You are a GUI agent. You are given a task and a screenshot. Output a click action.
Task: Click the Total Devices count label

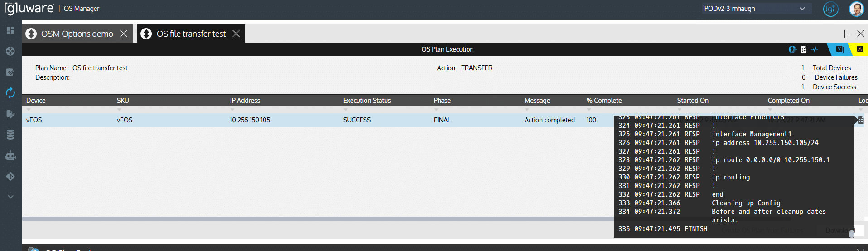point(832,68)
